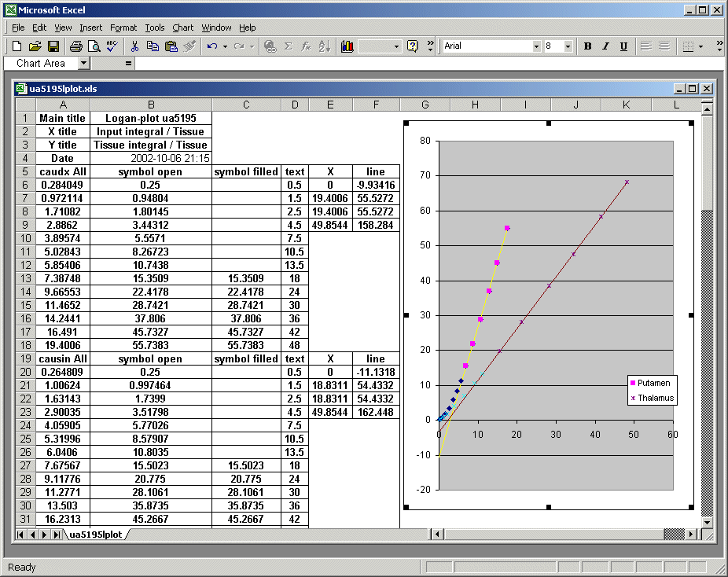This screenshot has width=728, height=577.
Task: Save the workbook with the floppy disk icon
Action: 53,46
